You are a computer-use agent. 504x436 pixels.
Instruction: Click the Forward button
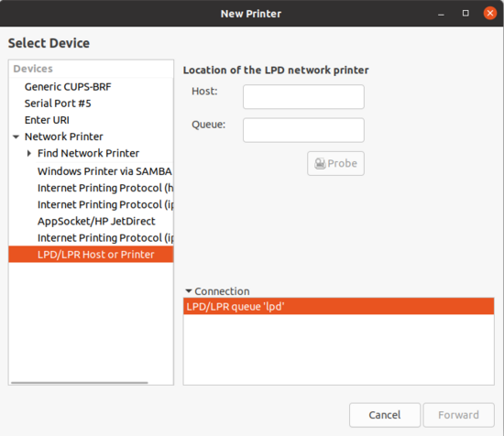point(458,415)
